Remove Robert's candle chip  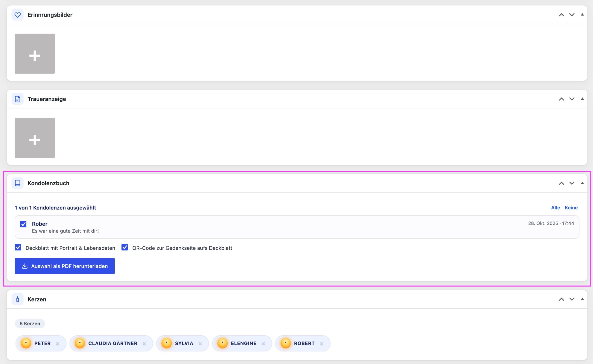[x=322, y=344]
